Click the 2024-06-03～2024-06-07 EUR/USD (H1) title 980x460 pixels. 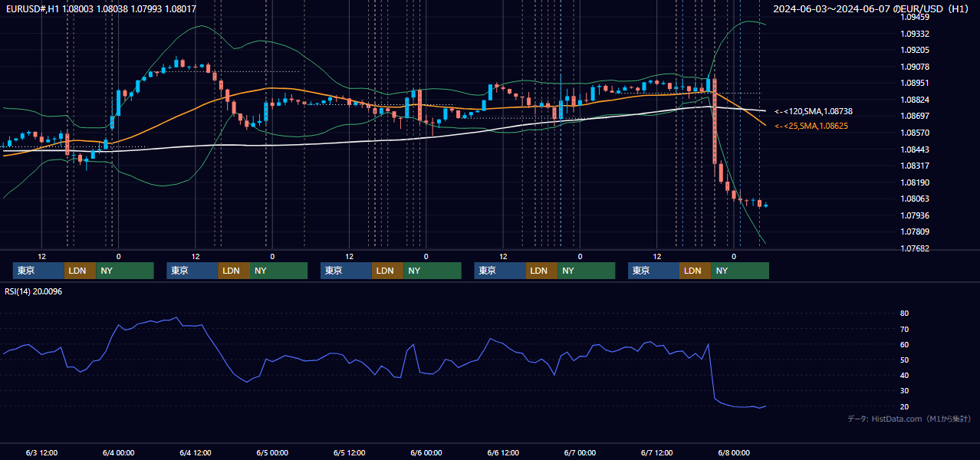[873, 8]
